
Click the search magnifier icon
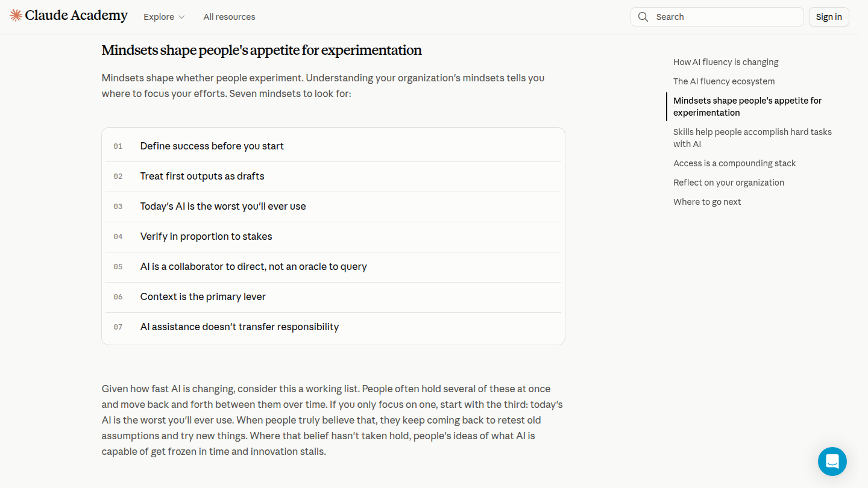coord(643,17)
